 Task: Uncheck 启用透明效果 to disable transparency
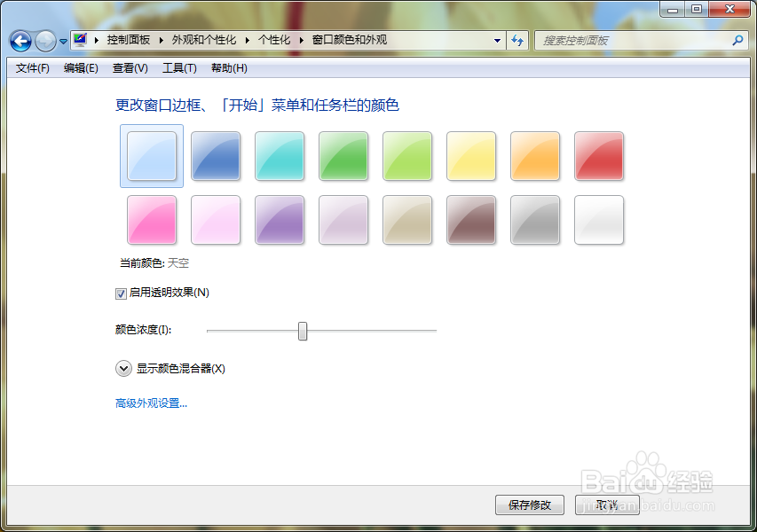pos(119,293)
